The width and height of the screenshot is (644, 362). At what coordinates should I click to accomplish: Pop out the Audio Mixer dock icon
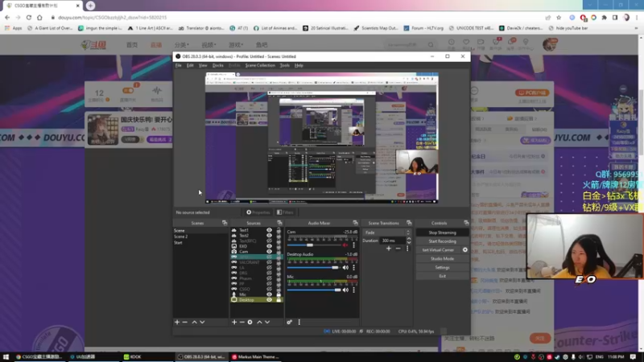355,223
